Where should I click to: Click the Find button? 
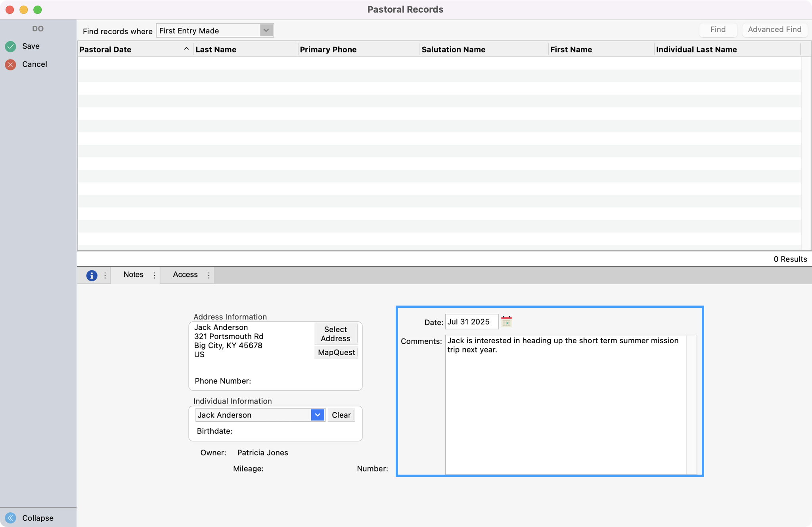718,29
